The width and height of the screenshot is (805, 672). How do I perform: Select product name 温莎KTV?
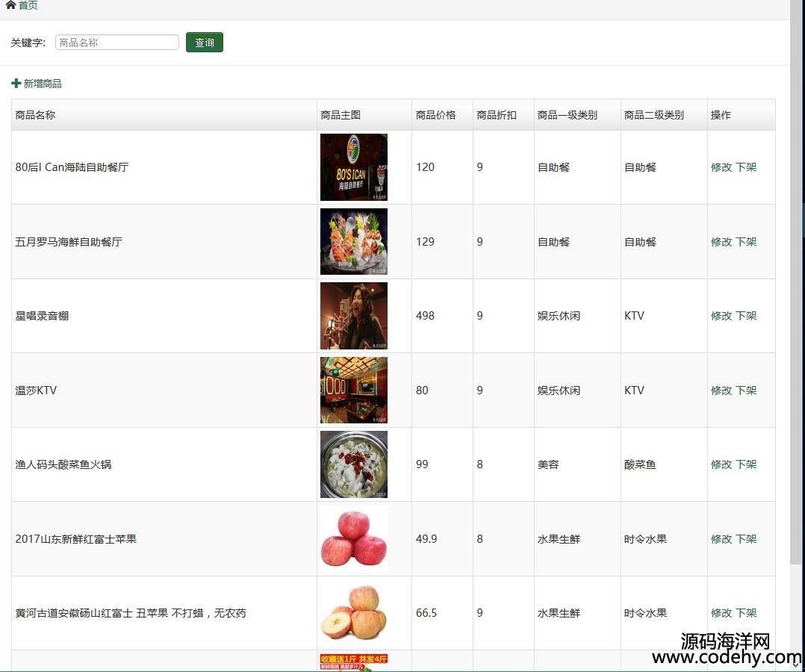[36, 391]
